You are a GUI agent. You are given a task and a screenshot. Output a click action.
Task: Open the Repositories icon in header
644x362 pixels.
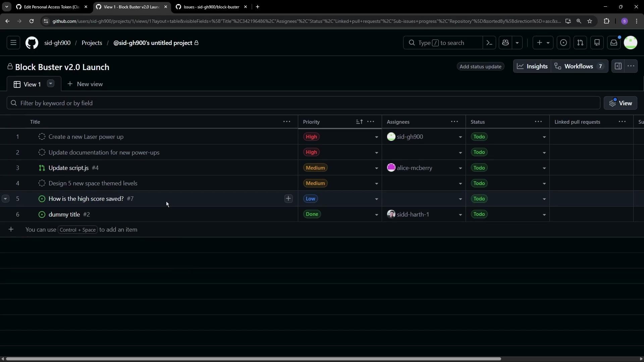597,43
